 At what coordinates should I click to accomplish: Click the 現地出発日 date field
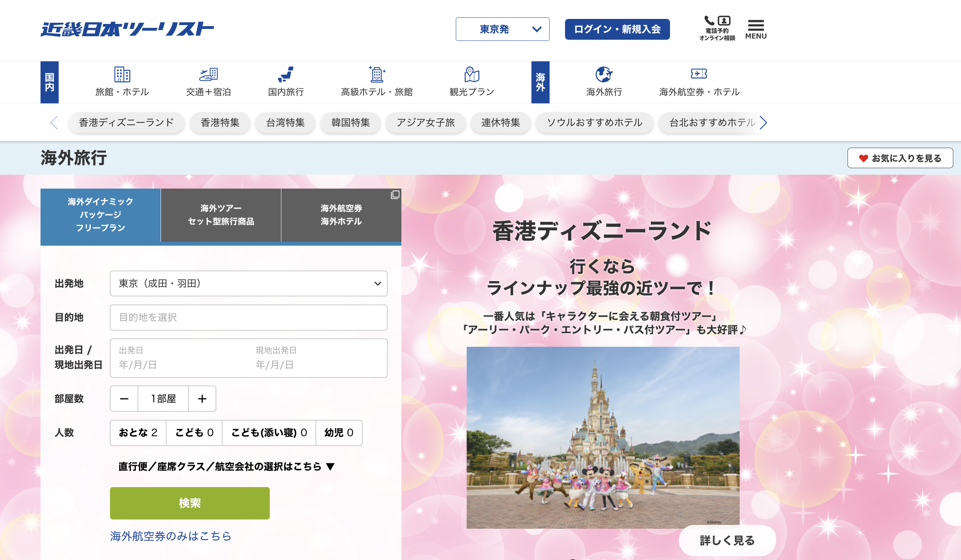pyautogui.click(x=317, y=358)
